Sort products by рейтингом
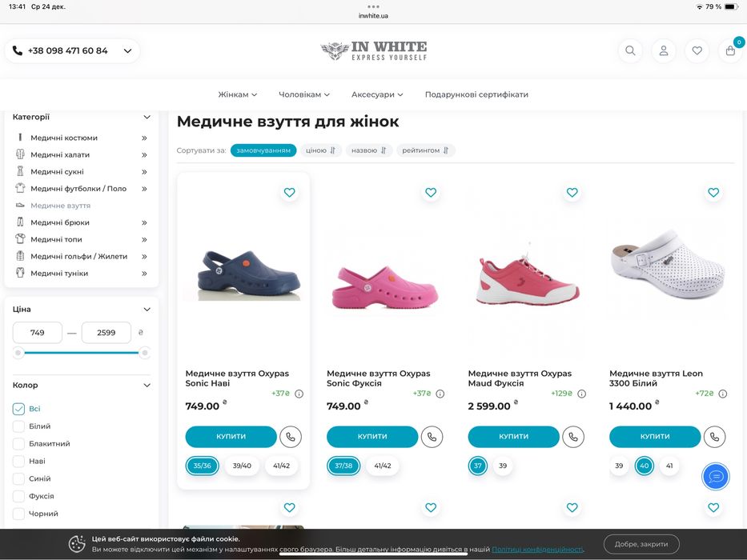747x560 pixels. [425, 150]
